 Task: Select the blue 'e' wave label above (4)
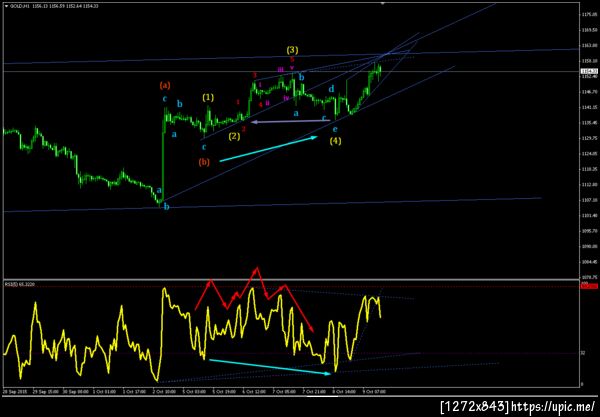click(335, 129)
